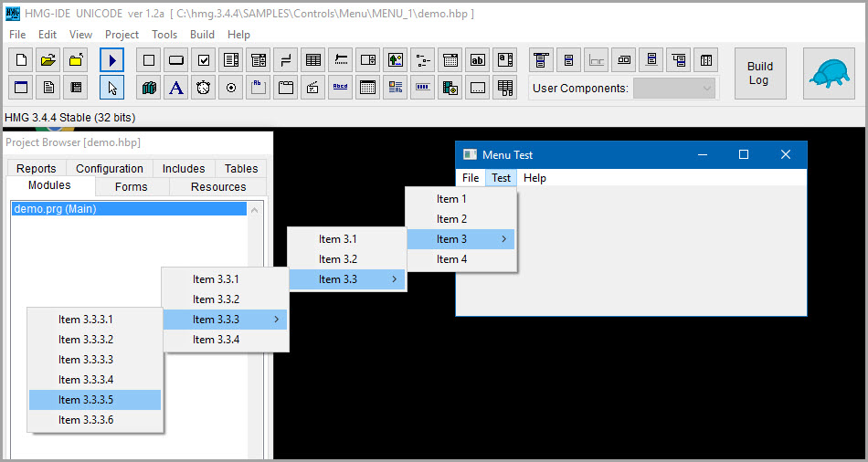Select the RadioGroup control tool
868x462 pixels.
(x=231, y=88)
